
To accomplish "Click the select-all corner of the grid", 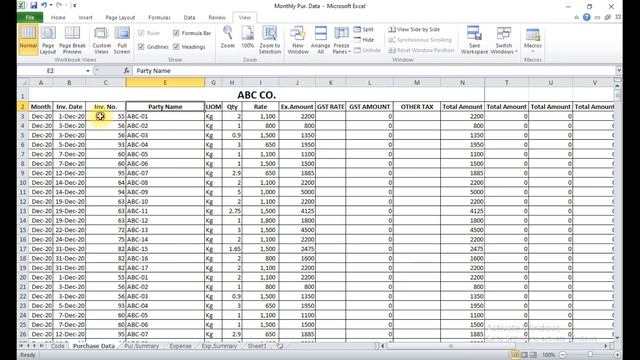I will (x=23, y=82).
